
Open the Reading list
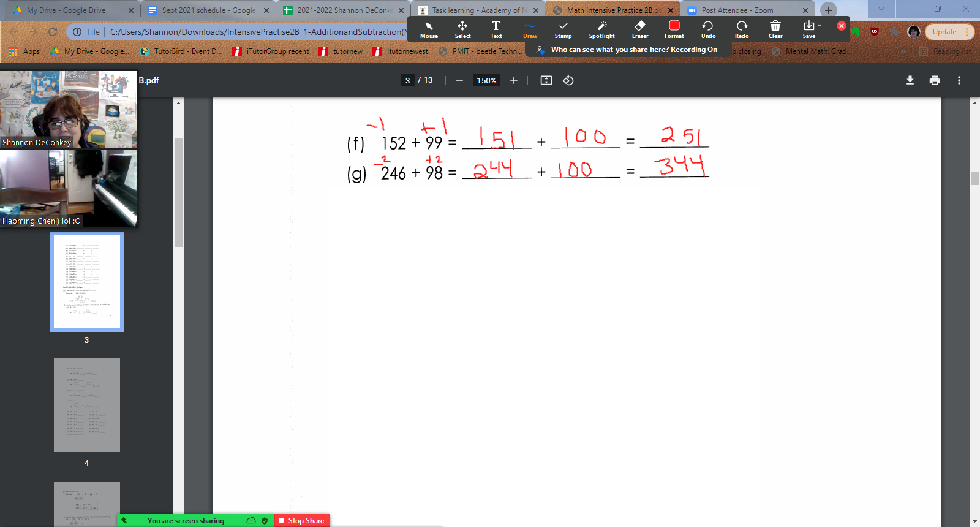click(x=945, y=51)
